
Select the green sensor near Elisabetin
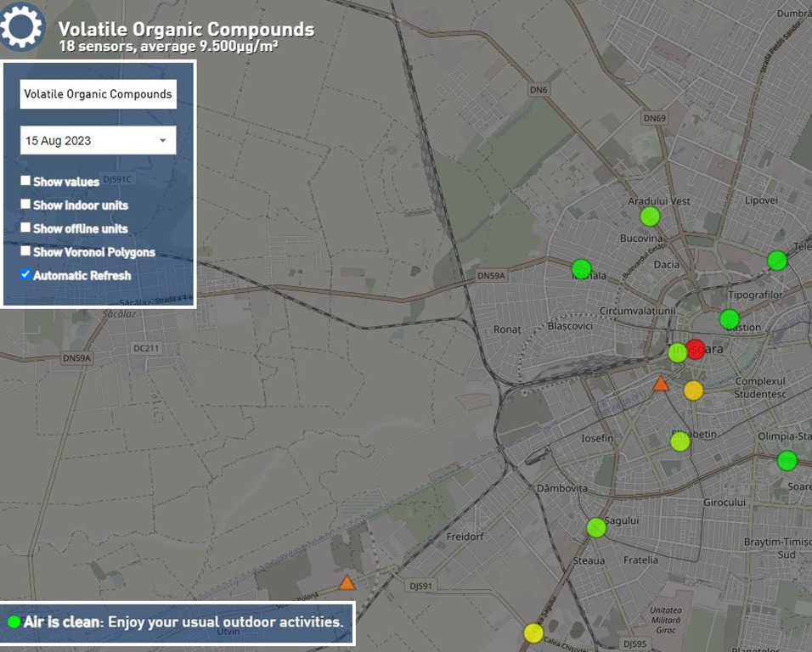680,441
